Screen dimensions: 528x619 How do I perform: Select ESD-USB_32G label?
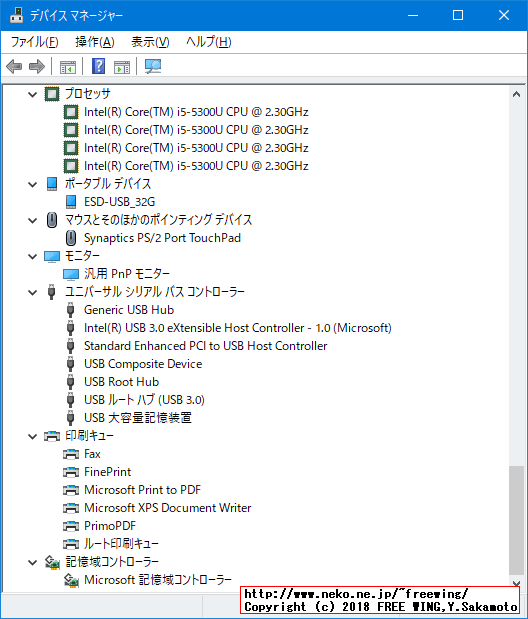tap(119, 202)
